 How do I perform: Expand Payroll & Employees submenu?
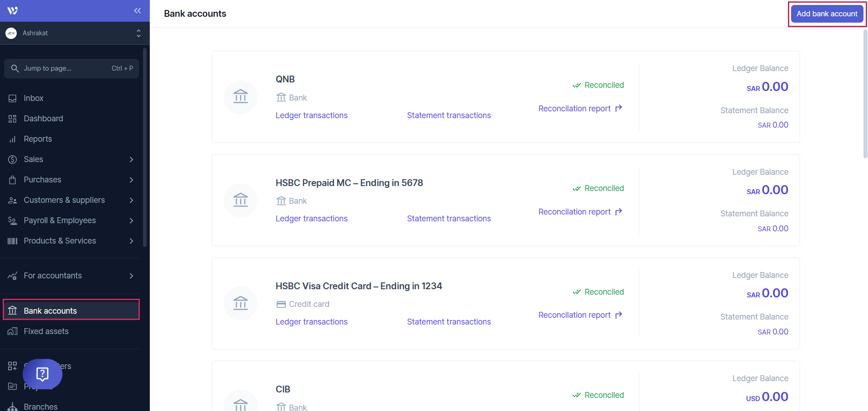pos(131,220)
